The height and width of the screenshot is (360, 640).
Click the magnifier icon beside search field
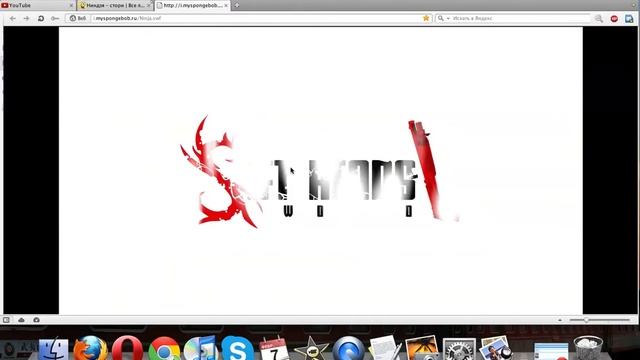[x=598, y=18]
